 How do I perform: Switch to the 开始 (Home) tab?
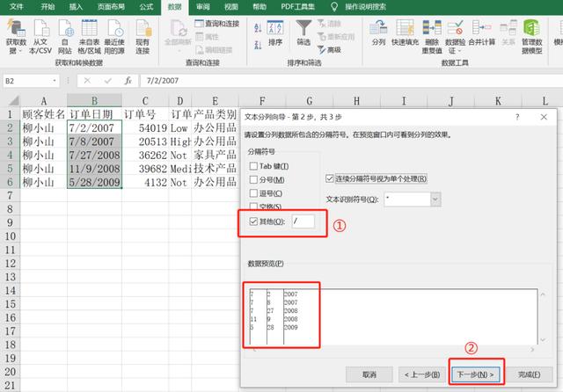pyautogui.click(x=48, y=6)
